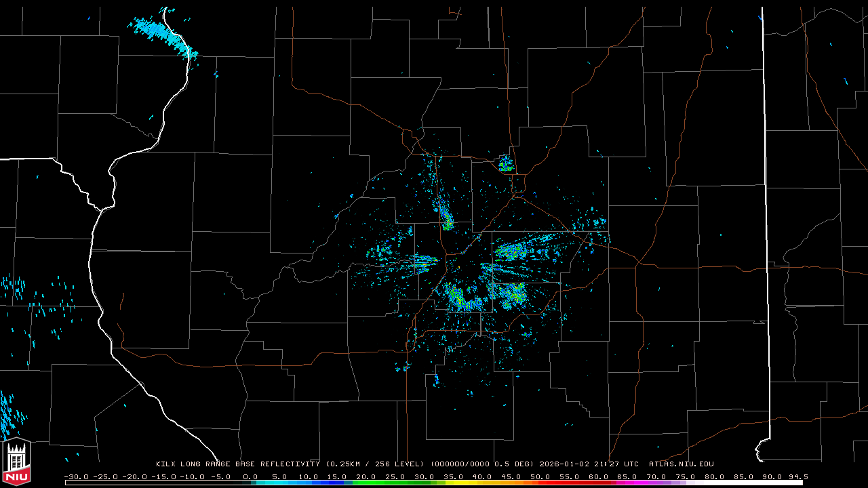868x488 pixels.
Task: Click the 94.5 label at scale end
Action: [x=797, y=476]
